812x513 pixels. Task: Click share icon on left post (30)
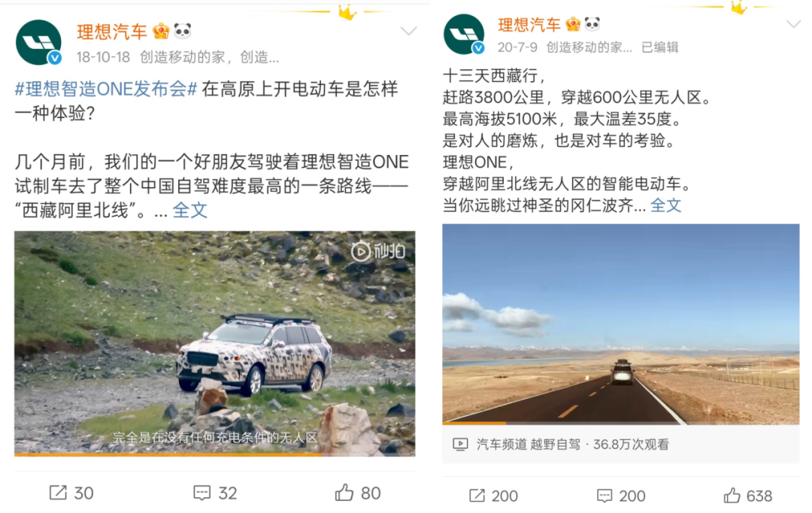click(x=58, y=492)
